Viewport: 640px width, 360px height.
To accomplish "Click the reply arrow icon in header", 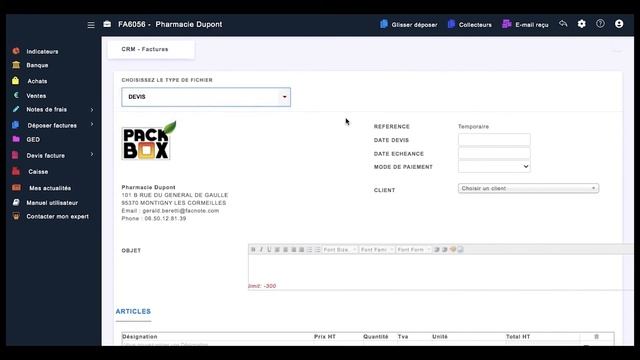I will 563,24.
